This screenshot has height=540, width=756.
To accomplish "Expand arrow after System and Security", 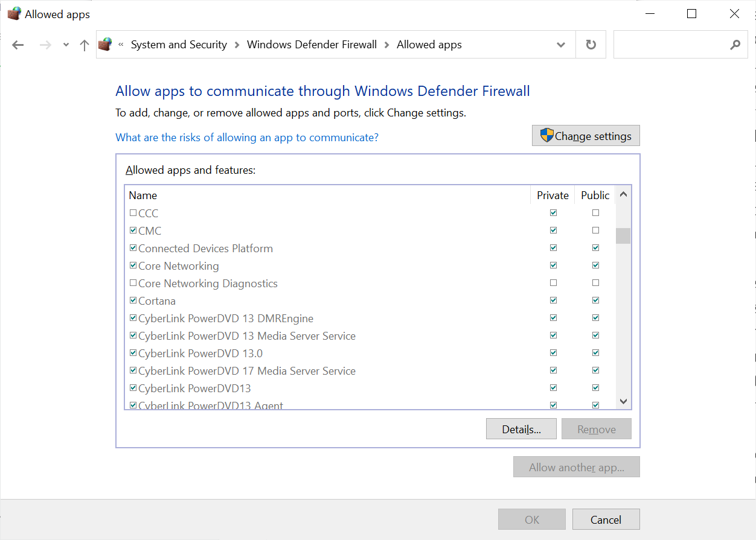I will click(237, 45).
